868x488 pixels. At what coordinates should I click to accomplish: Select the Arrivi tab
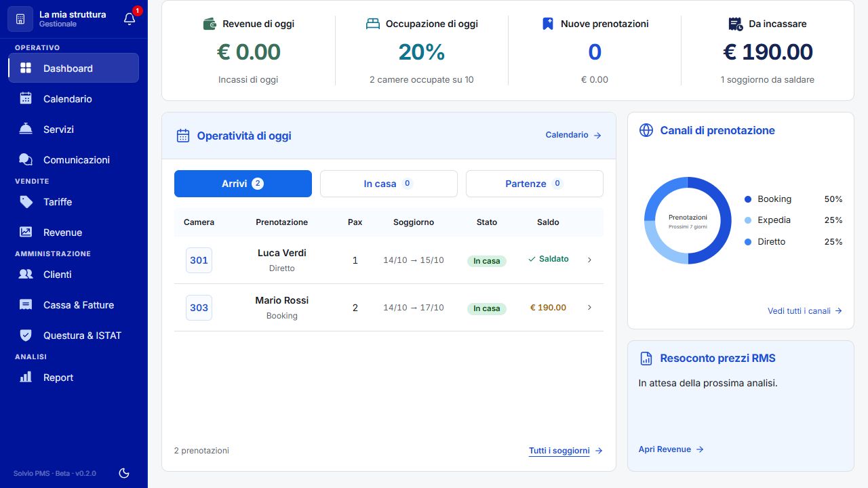pos(243,184)
